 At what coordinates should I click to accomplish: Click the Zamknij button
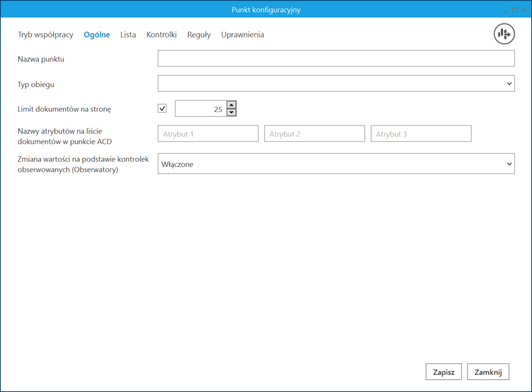click(488, 372)
